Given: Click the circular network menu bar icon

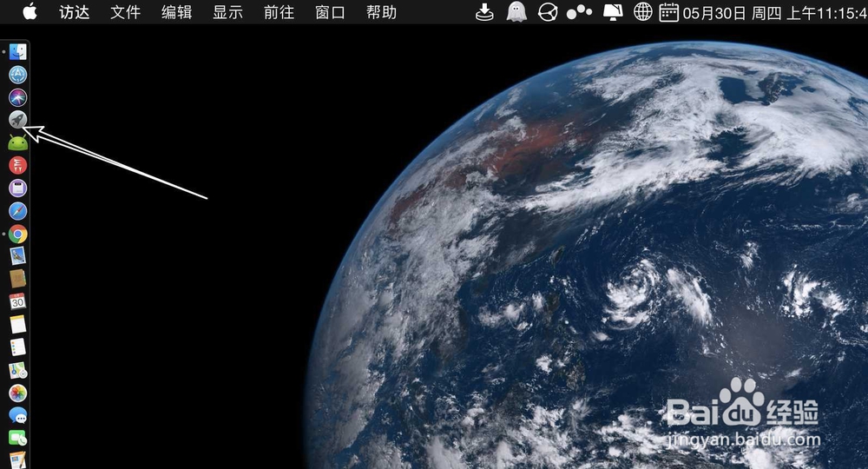Looking at the screenshot, I should pos(548,12).
